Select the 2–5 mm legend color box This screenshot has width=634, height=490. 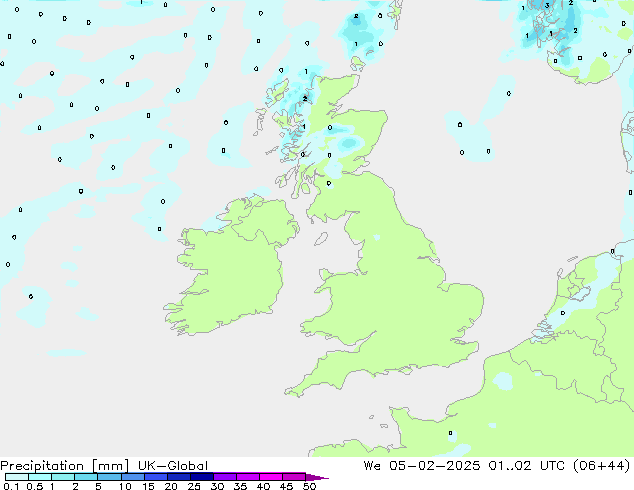(86, 477)
